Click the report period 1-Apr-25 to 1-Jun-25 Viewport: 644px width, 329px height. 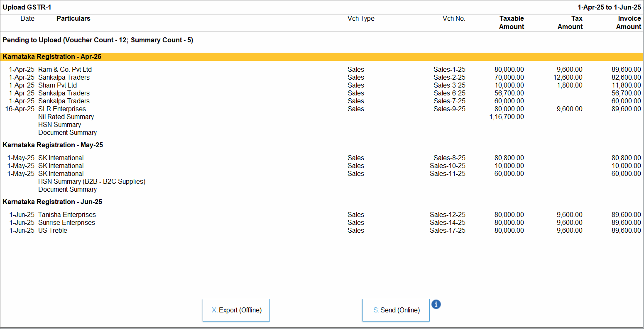click(609, 7)
